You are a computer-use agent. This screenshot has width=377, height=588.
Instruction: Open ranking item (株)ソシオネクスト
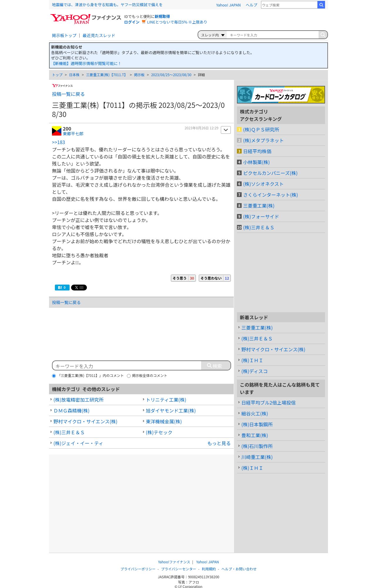coord(263,184)
